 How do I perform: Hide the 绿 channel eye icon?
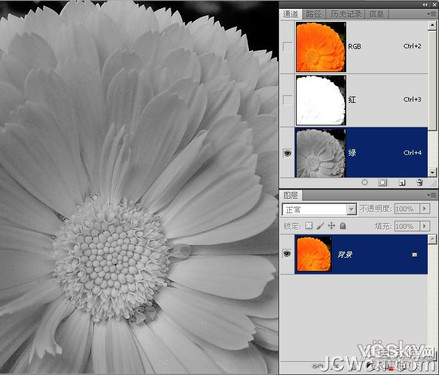click(x=287, y=153)
